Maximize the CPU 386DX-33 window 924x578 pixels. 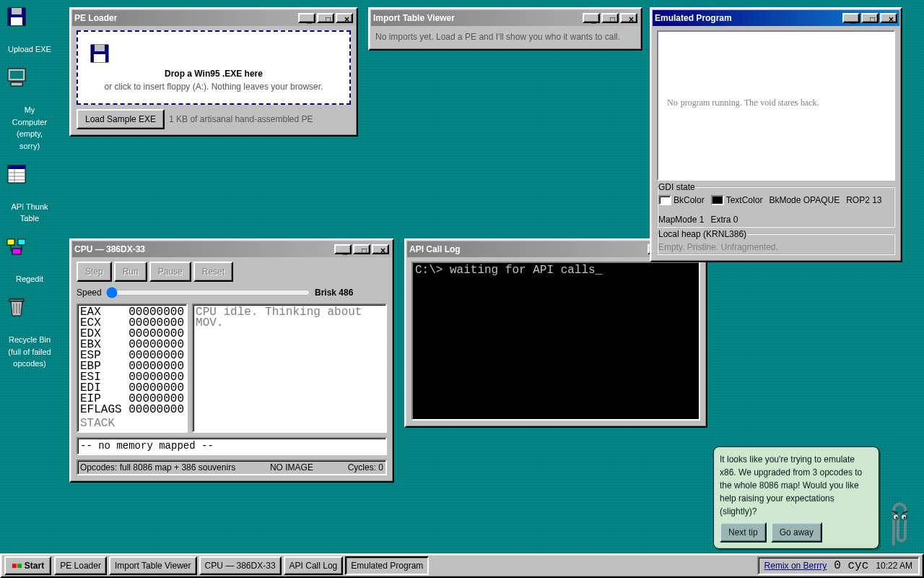tap(362, 249)
